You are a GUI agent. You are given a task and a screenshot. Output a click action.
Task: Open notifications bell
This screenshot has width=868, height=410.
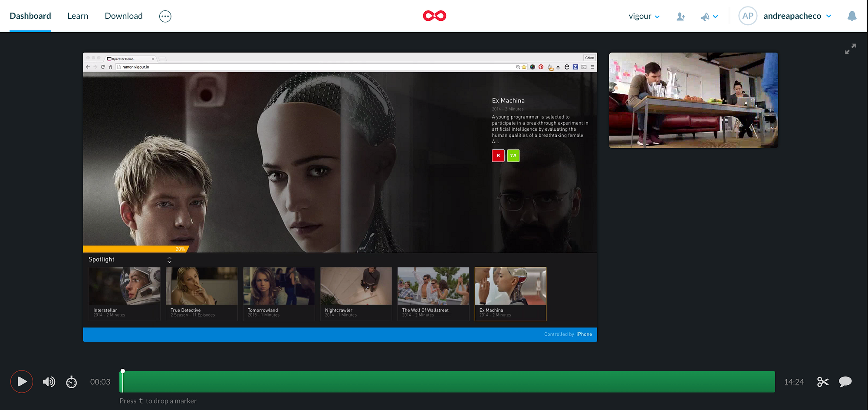852,16
